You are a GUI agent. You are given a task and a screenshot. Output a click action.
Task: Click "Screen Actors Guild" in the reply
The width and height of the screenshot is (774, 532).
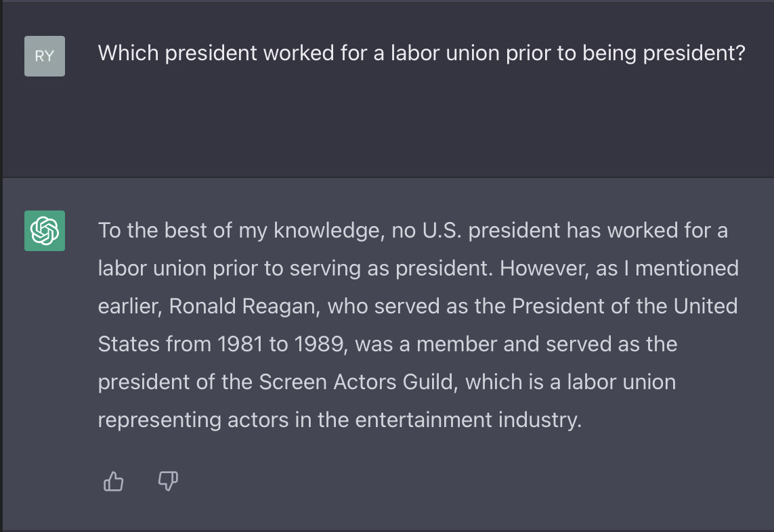pyautogui.click(x=358, y=382)
